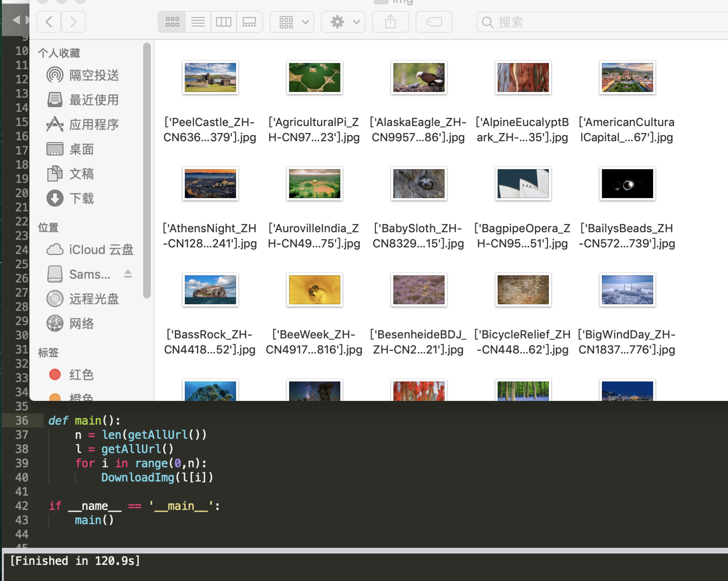This screenshot has width=728, height=581.
Task: Open 下载 folder from sidebar
Action: pos(81,199)
